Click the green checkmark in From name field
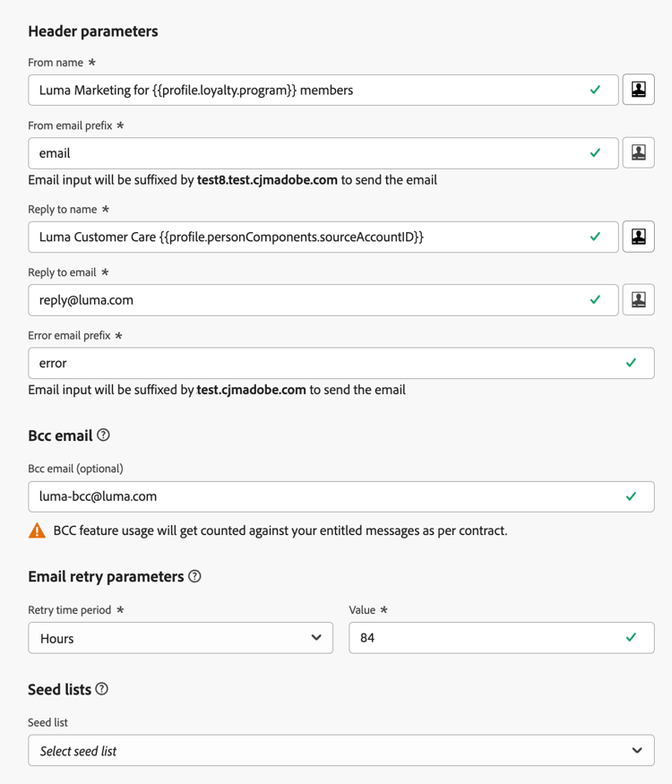This screenshot has width=672, height=784. click(x=596, y=90)
